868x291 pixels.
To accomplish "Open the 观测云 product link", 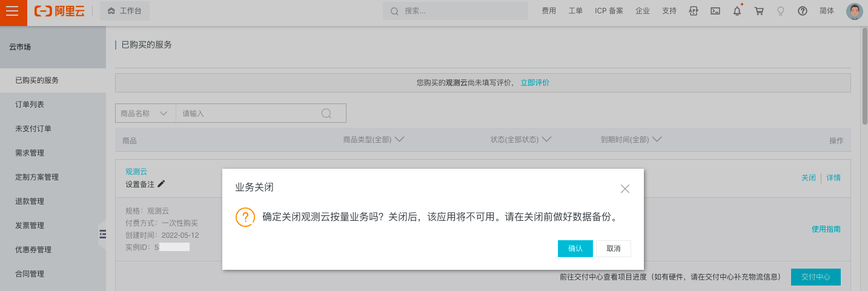I will pyautogui.click(x=136, y=172).
